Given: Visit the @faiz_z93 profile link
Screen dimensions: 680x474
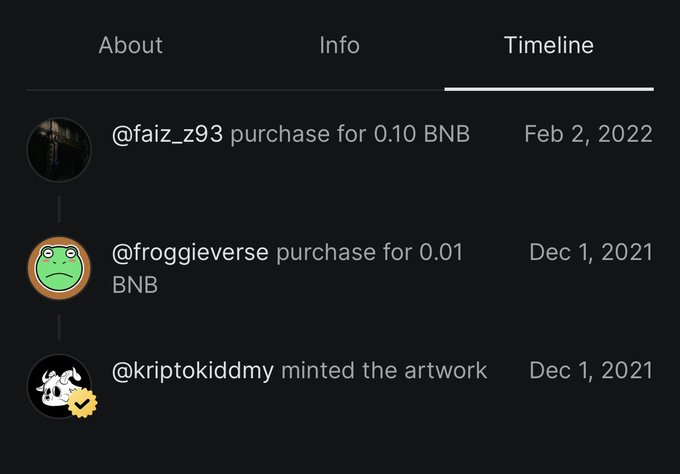Looking at the screenshot, I should (167, 134).
